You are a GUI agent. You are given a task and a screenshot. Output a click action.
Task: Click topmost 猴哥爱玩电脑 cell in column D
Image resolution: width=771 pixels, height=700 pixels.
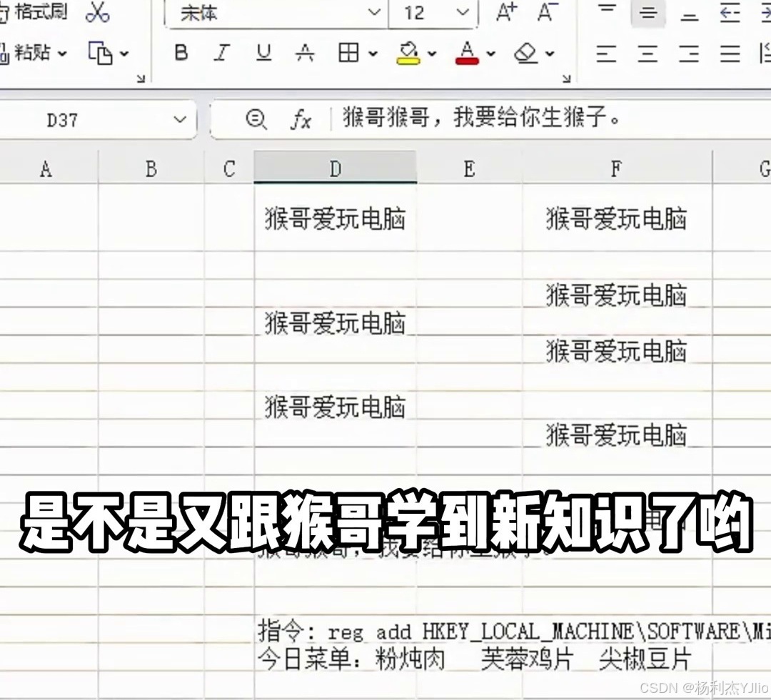336,219
